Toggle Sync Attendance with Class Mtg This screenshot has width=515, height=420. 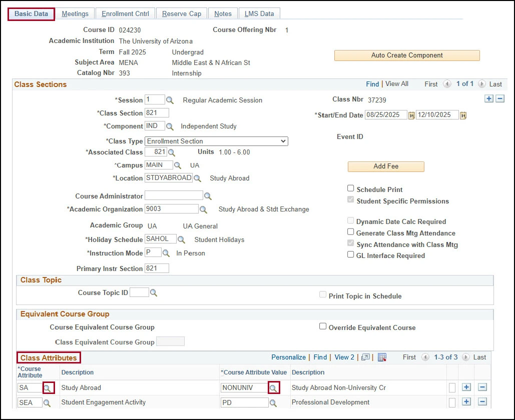click(x=351, y=243)
